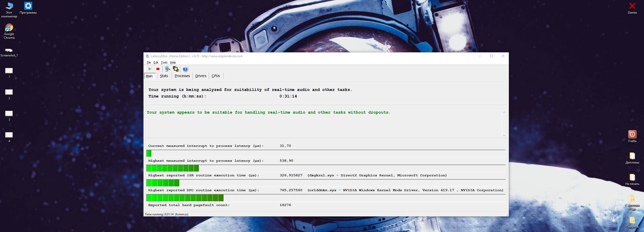Click the pagefault count value 18276
The width and height of the screenshot is (644, 232).
285,205
